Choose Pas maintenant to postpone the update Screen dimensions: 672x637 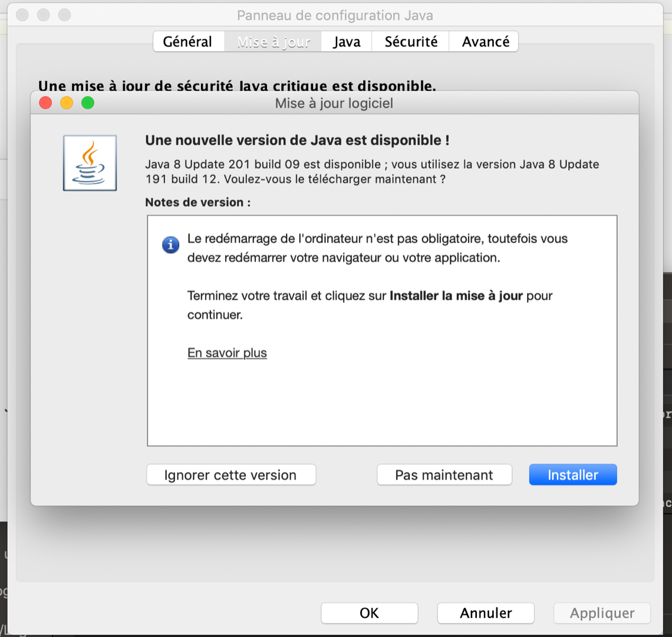pyautogui.click(x=444, y=475)
